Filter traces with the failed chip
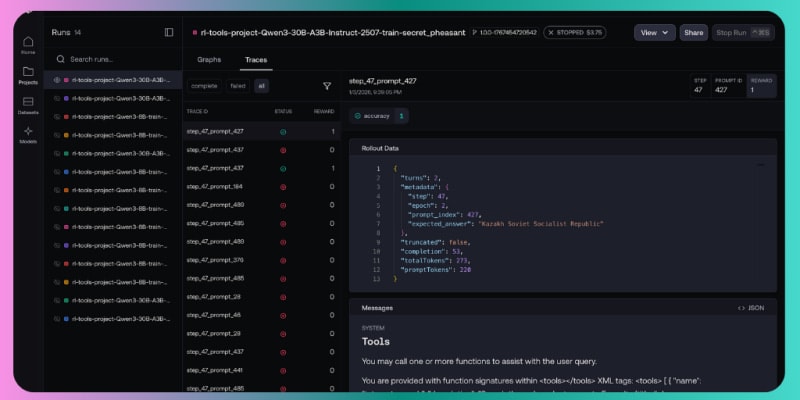This screenshot has width=800, height=400. tap(238, 86)
